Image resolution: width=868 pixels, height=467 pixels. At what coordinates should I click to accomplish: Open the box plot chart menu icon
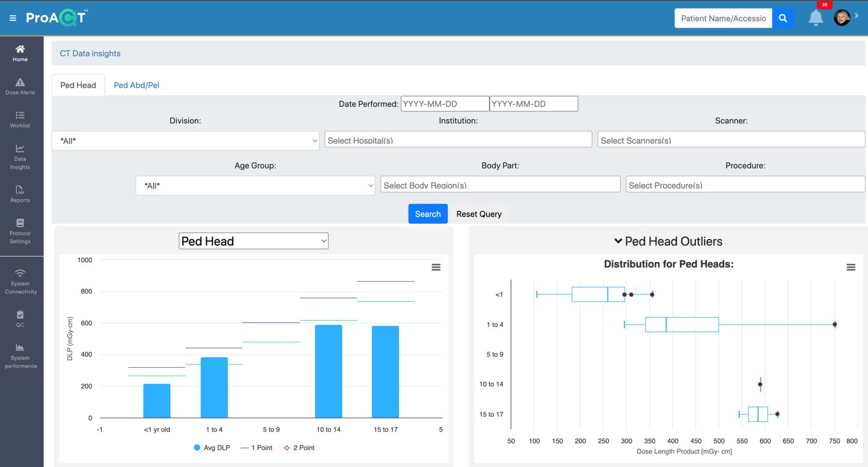851,267
